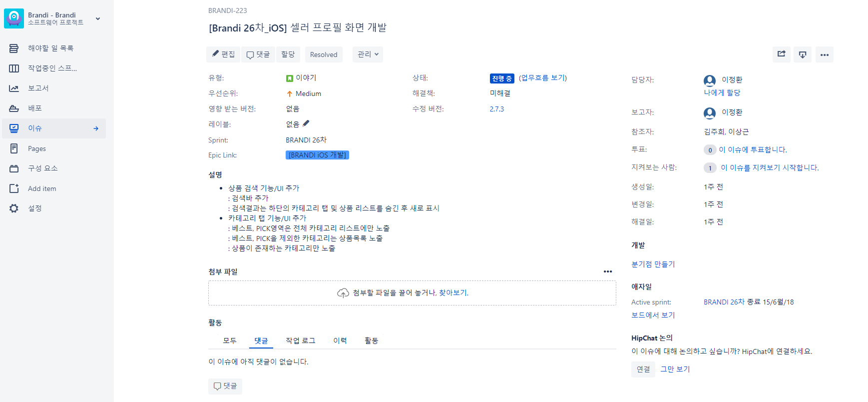Open attachments section ellipsis menu
Screen dimensions: 868x402
(607, 271)
